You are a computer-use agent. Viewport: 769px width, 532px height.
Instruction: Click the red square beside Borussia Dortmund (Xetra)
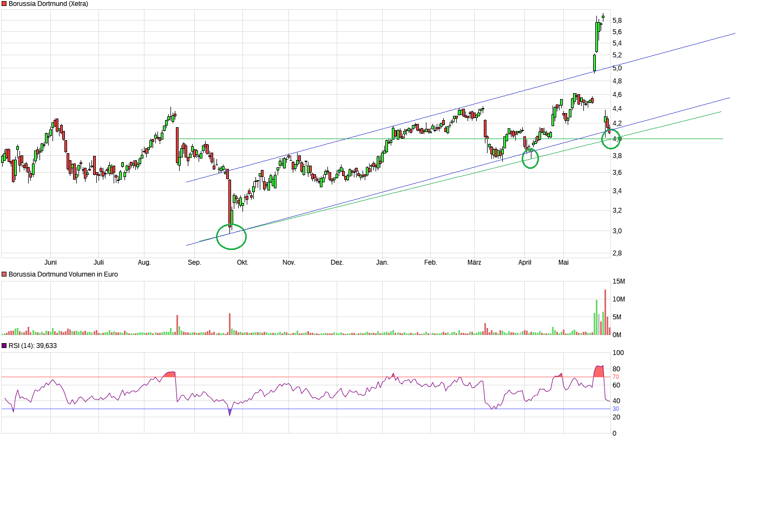point(4,4)
